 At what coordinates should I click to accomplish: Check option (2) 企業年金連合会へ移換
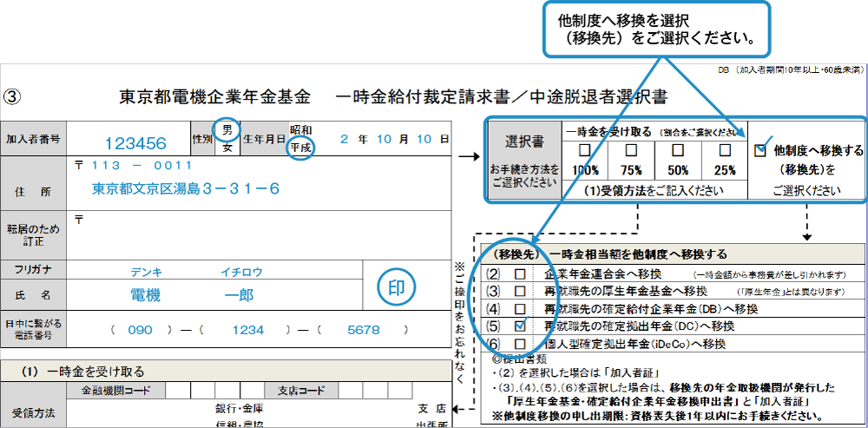[x=520, y=274]
